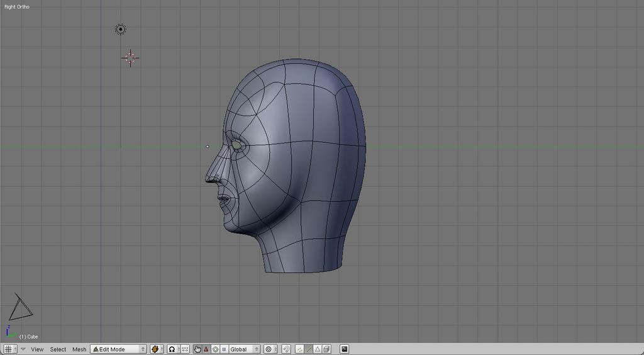
Task: Select the camera object outline in viewport
Action: [19, 307]
